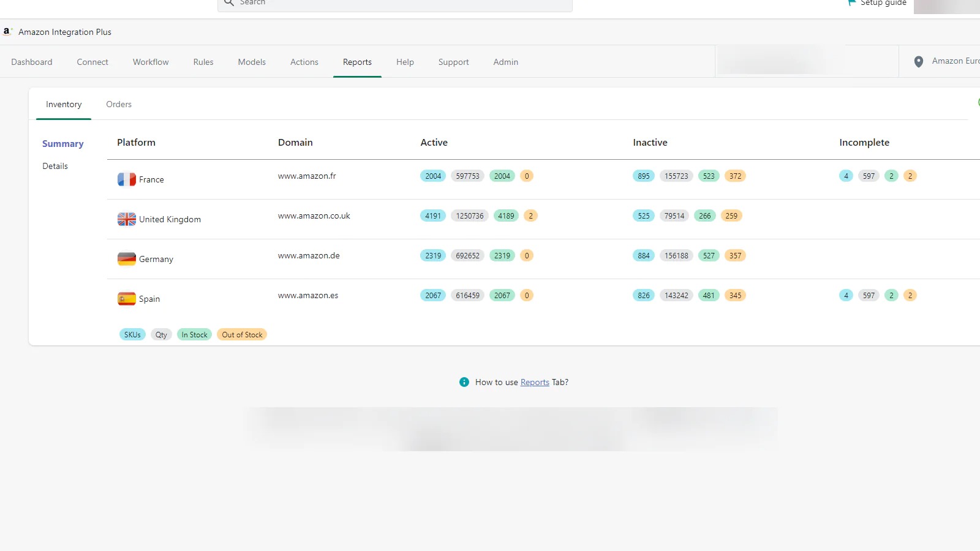This screenshot has width=980, height=551.
Task: Click the Spain flag icon
Action: click(x=127, y=299)
